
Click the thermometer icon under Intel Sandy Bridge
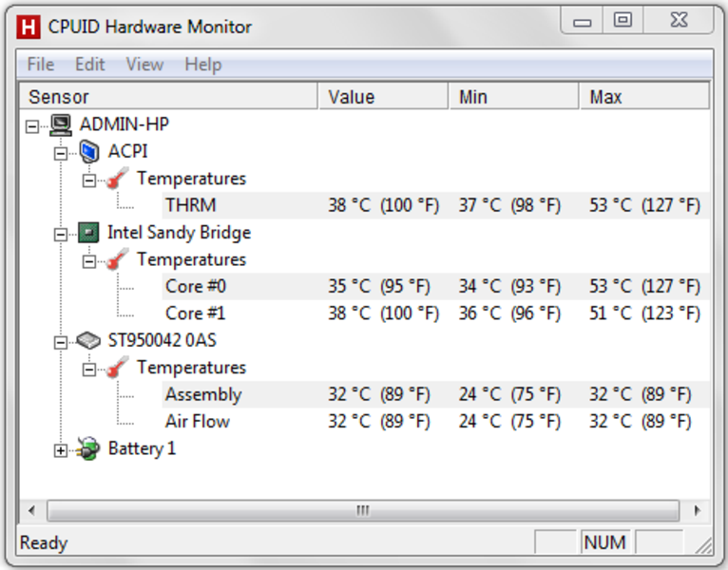[x=118, y=259]
